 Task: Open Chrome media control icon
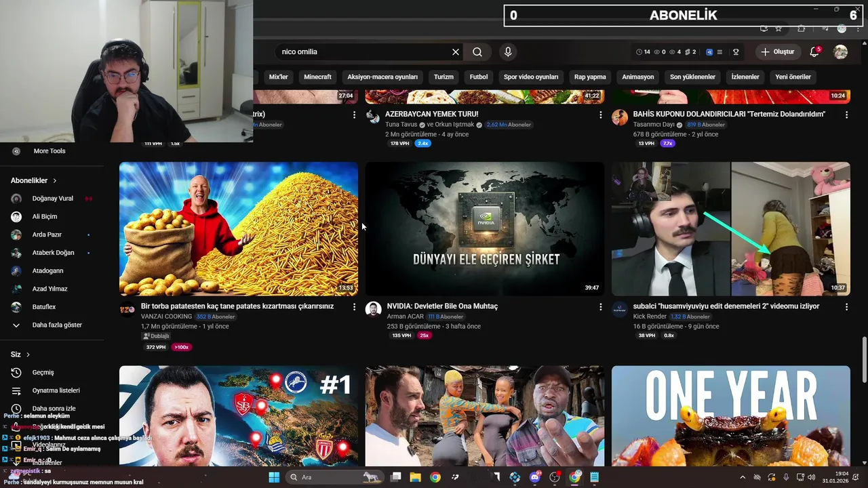tap(824, 28)
